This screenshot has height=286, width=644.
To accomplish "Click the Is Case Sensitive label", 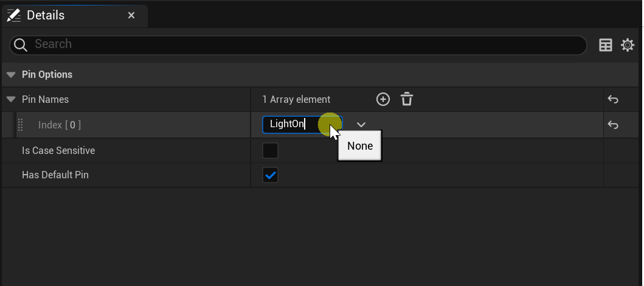I will [58, 150].
